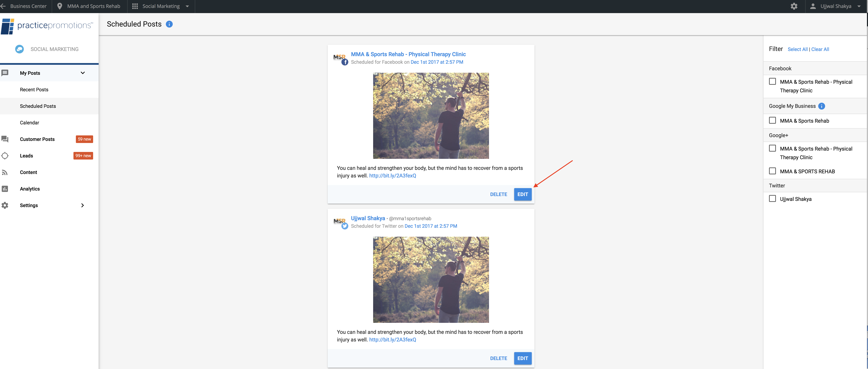
Task: Open Ujjwal Shakya post title link
Action: coord(368,218)
